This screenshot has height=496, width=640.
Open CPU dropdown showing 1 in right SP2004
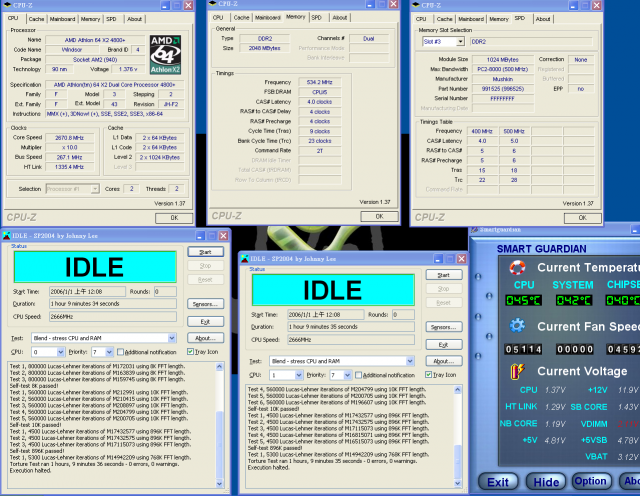(x=298, y=375)
